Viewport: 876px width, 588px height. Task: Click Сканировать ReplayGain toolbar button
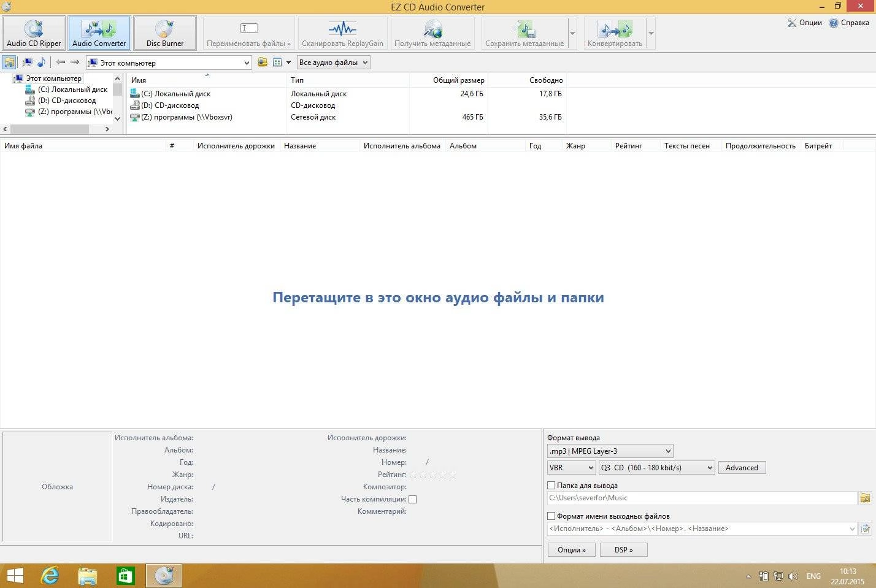(342, 33)
